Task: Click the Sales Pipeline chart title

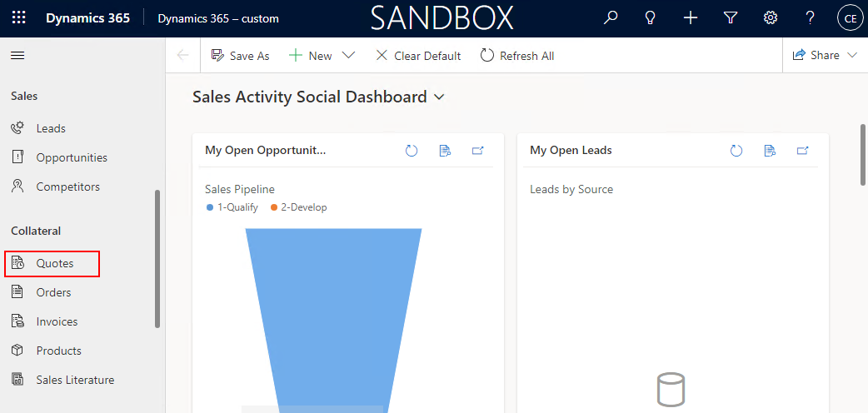Action: click(240, 189)
